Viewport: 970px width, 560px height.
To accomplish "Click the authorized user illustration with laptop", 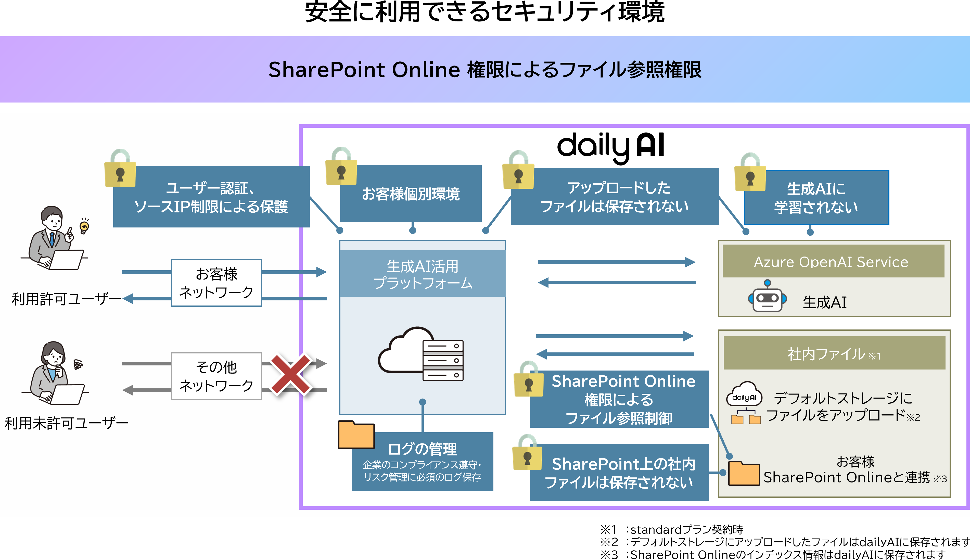I will click(54, 238).
